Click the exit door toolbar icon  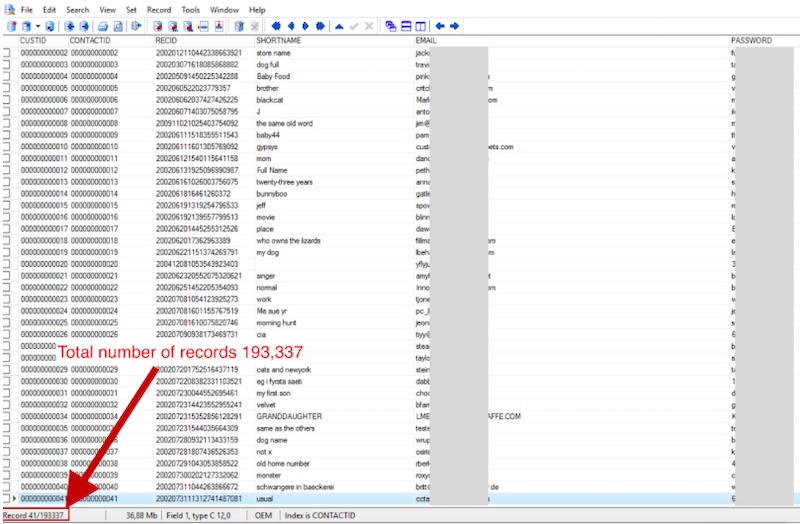coord(136,26)
